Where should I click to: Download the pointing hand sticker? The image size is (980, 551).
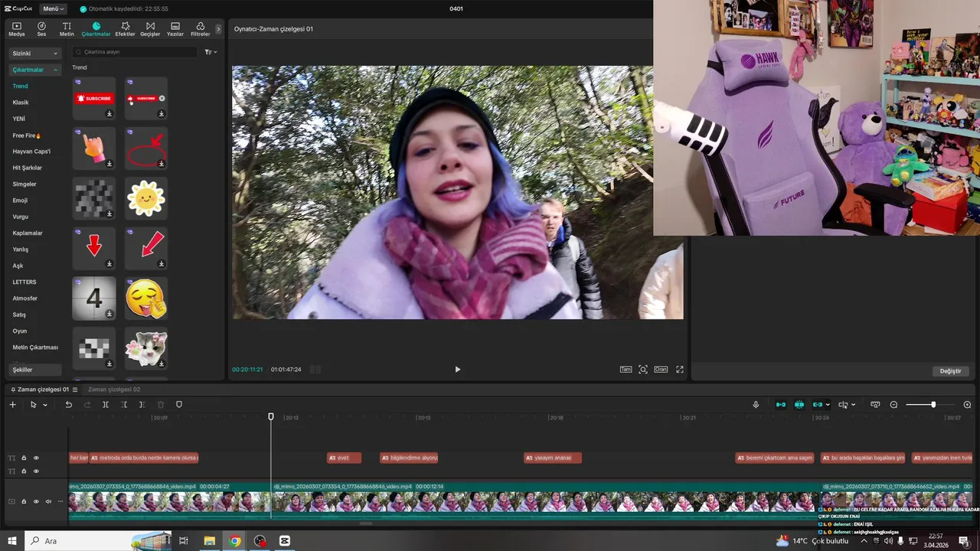point(109,164)
